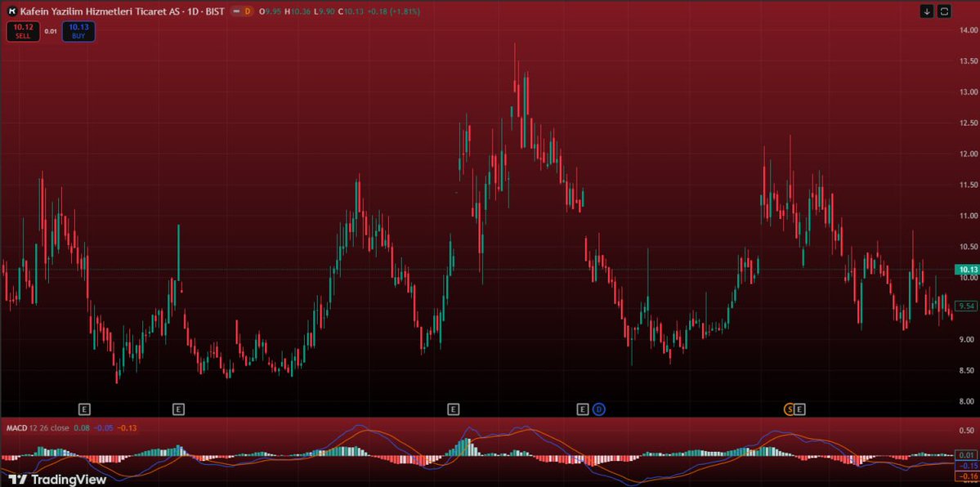Open the 1D timeframe selector
This screenshot has width=980, height=487.
click(x=191, y=11)
